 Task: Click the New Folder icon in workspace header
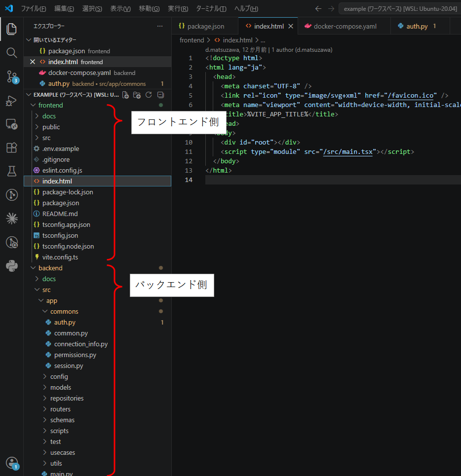[137, 95]
